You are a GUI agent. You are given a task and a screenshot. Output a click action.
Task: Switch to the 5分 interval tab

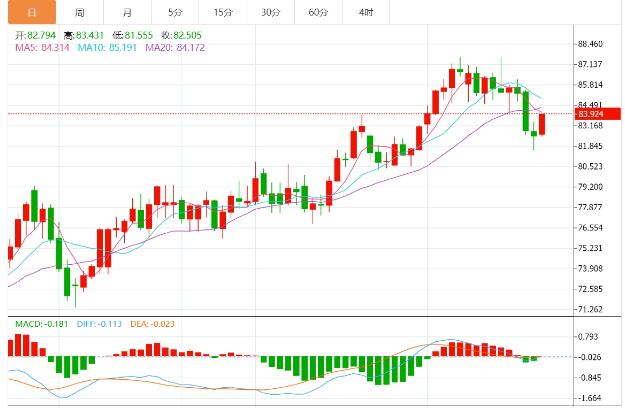(x=175, y=12)
